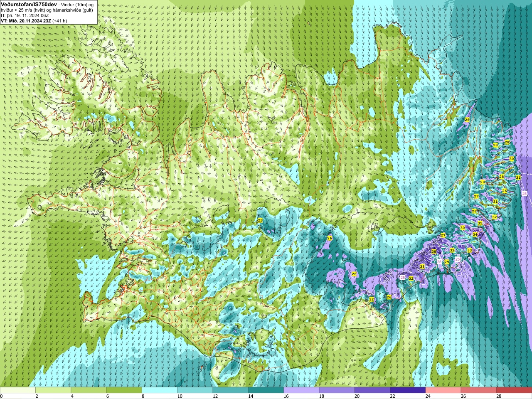Select the medium purple 20–22 legend swatch
Screen dimensions: 532x399
372,390
